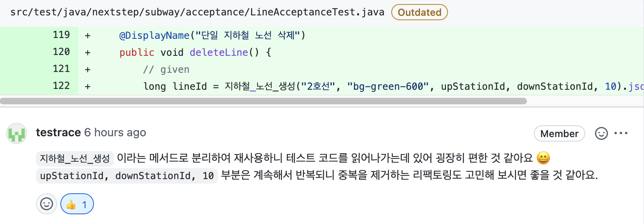The image size is (644, 224).
Task: Click inline code 'upStationId, downStationId, 10'
Action: tap(127, 176)
